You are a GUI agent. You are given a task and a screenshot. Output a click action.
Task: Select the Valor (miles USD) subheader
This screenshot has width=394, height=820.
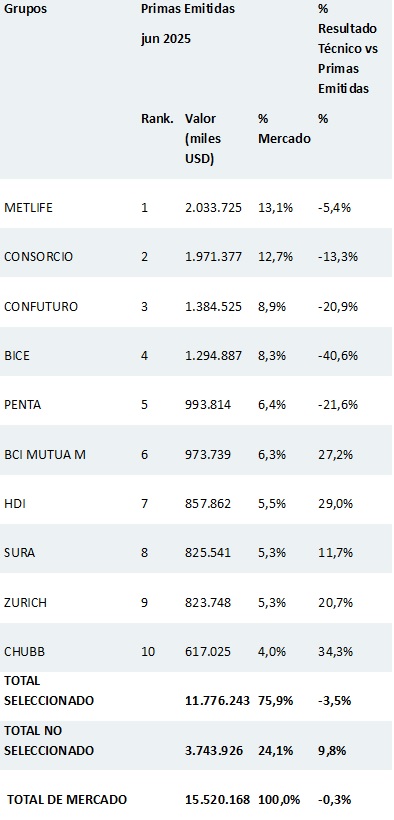pos(203,139)
